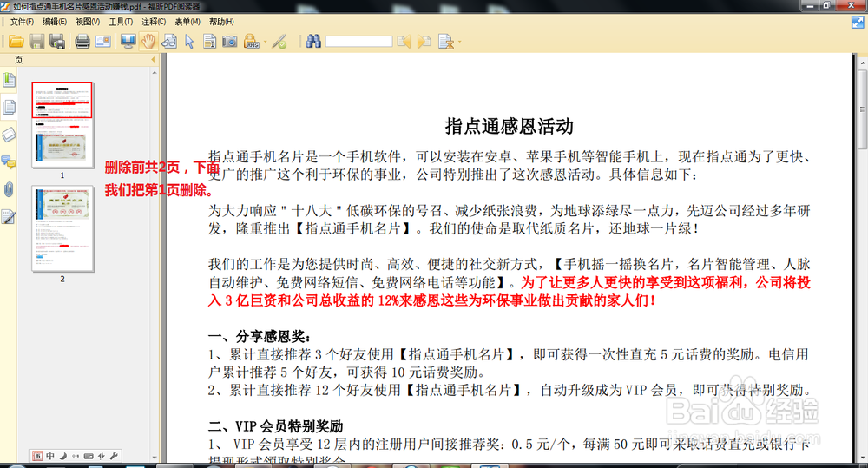Image resolution: width=868 pixels, height=468 pixels.
Task: Click the binoculars search icon
Action: [313, 42]
